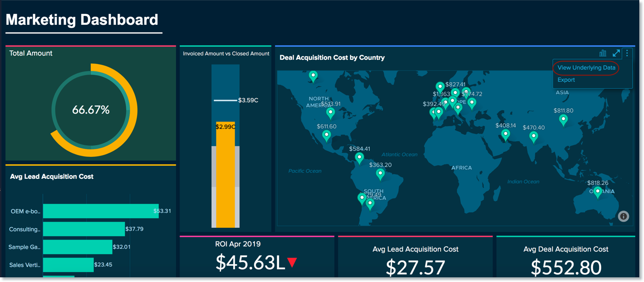644x282 pixels.
Task: Click the info icon on the world map
Action: pos(623,216)
